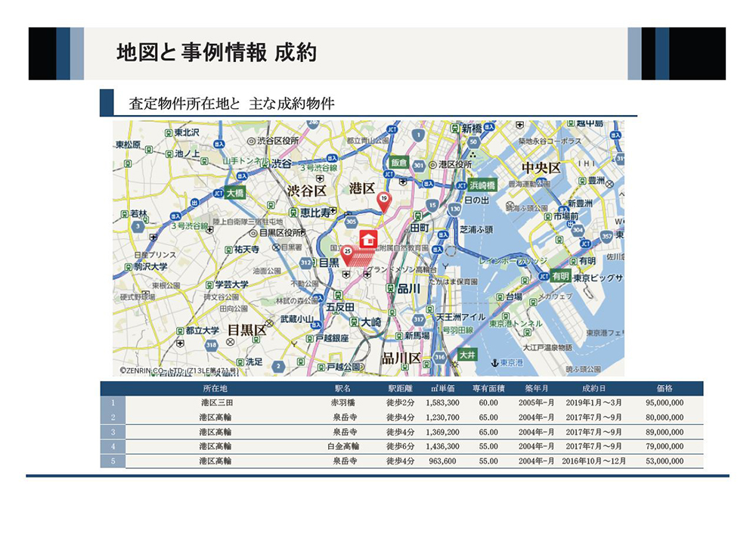Click the 1,369,200 unit price cell
The height and width of the screenshot is (534, 756).
coord(442,432)
